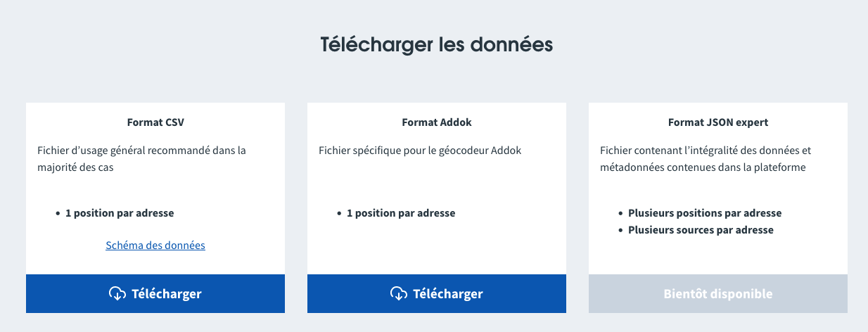Screen dimensions: 868x332
Task: Click the cloud download icon for CSV format
Action: click(117, 293)
